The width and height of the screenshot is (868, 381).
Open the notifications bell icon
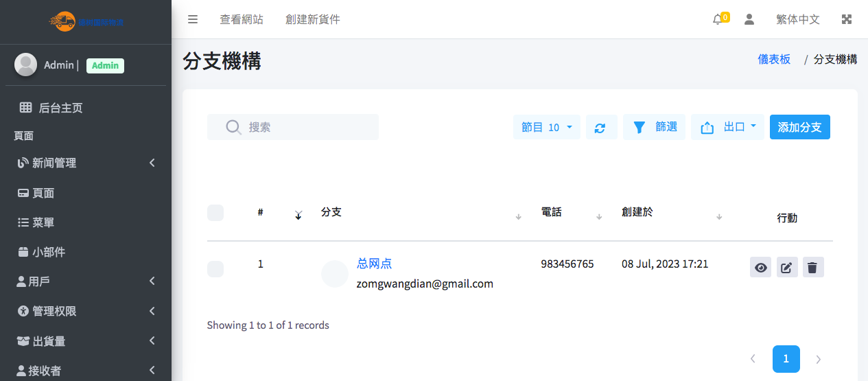718,19
